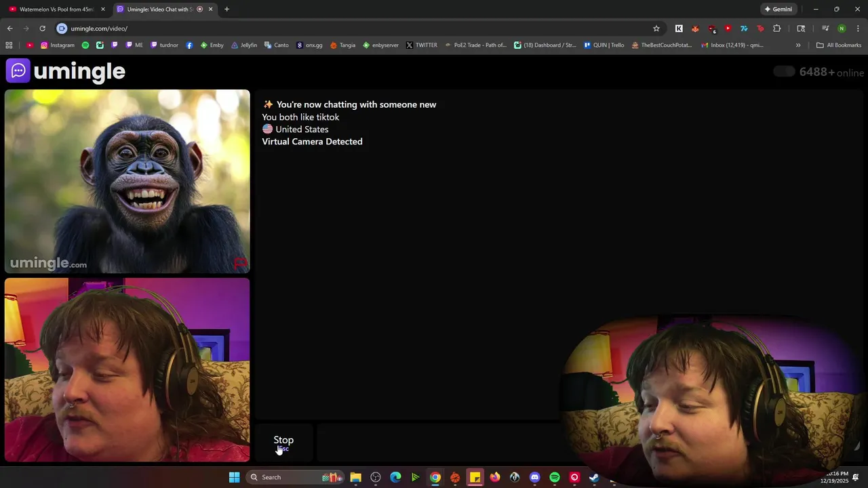Open Discord from taskbar

click(534, 477)
